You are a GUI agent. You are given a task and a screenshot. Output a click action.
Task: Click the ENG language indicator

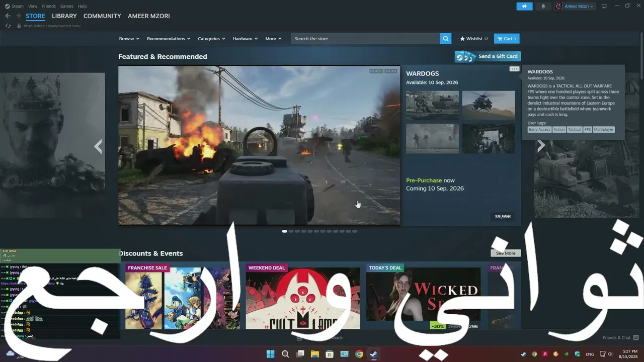pos(590,354)
